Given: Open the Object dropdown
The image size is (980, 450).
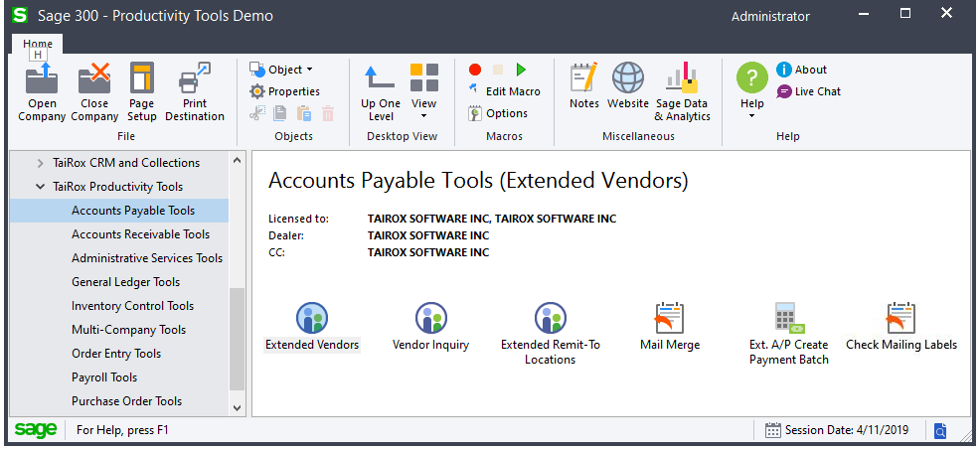Looking at the screenshot, I should click(x=281, y=70).
